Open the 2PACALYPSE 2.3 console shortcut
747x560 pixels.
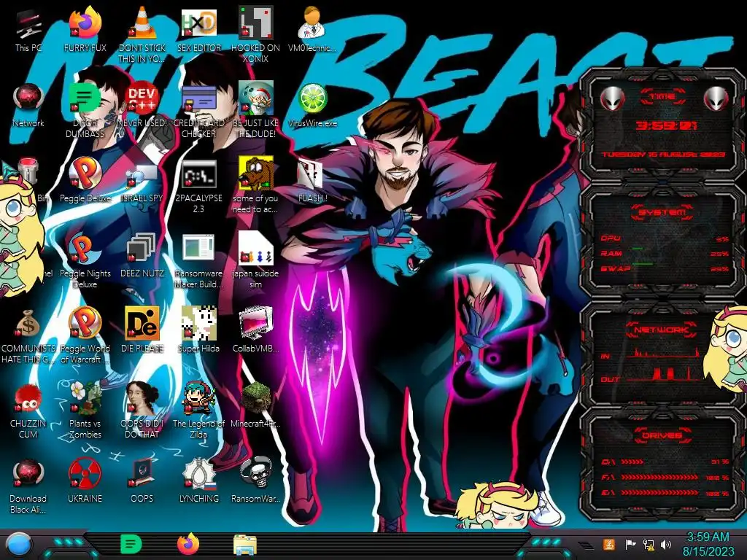(199, 186)
